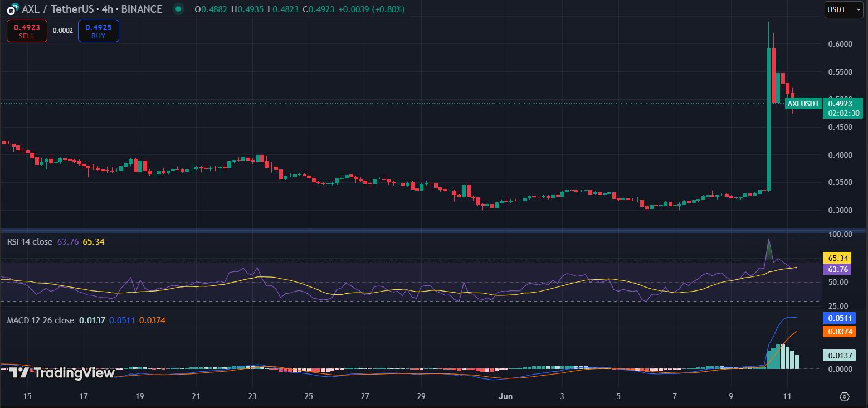
Task: Click the 0.4000 price axis label
Action: [x=839, y=155]
